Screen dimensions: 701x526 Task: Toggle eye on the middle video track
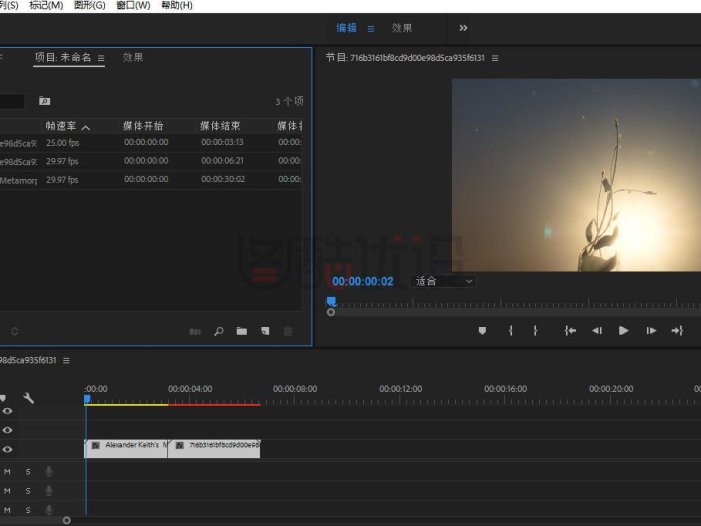tap(8, 430)
